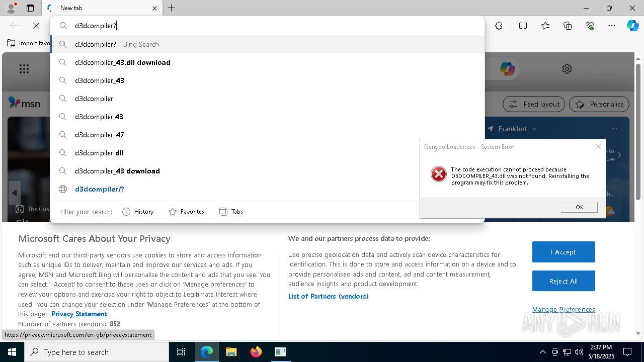Viewport: 644px width, 362px height.
Task: Open Settings and more ellipsis menu
Action: coord(612,26)
